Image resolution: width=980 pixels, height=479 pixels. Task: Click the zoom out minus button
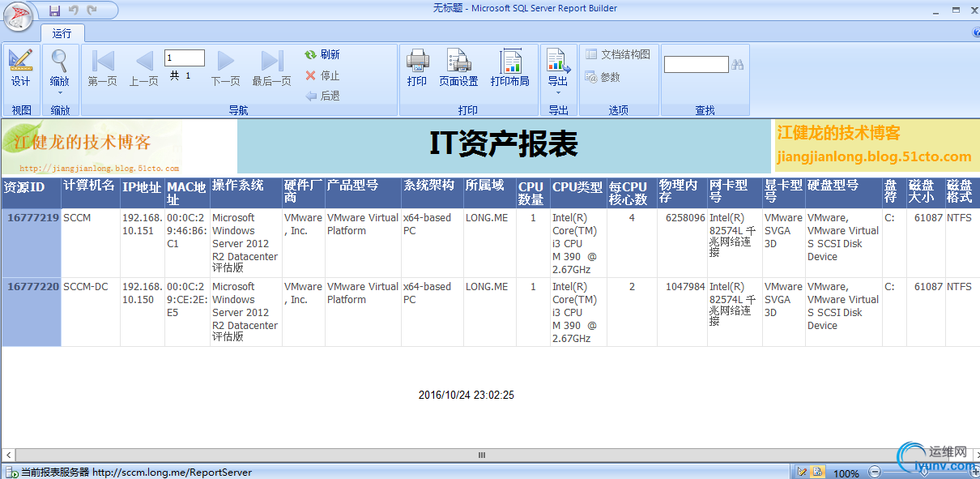pyautogui.click(x=875, y=473)
